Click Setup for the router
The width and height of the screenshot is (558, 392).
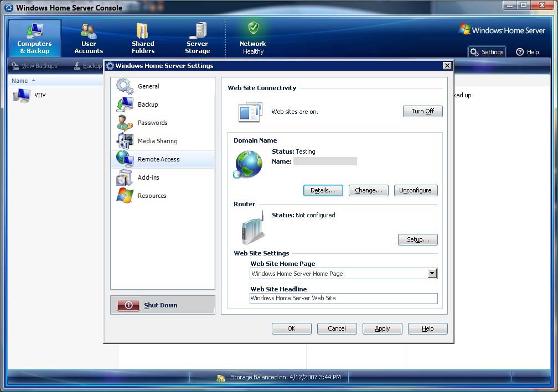pyautogui.click(x=417, y=239)
